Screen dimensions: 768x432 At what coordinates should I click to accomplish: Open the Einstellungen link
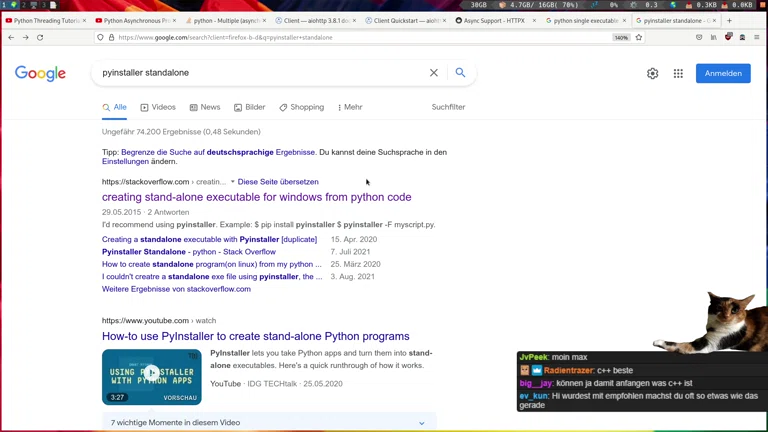pyautogui.click(x=125, y=162)
